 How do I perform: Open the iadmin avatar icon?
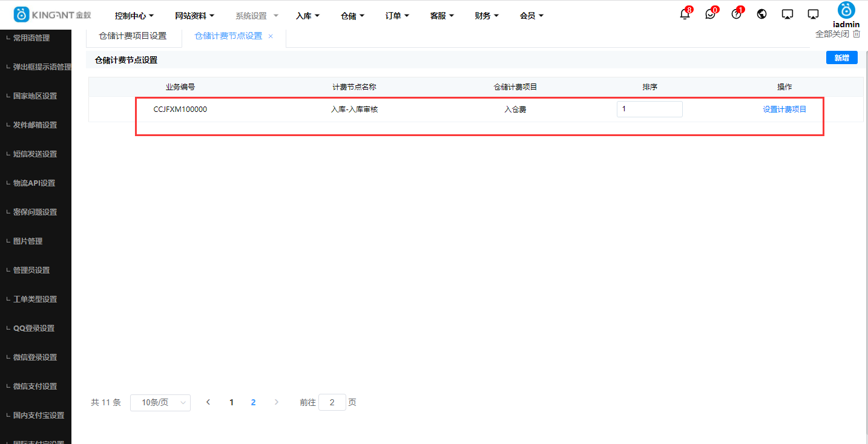[846, 10]
